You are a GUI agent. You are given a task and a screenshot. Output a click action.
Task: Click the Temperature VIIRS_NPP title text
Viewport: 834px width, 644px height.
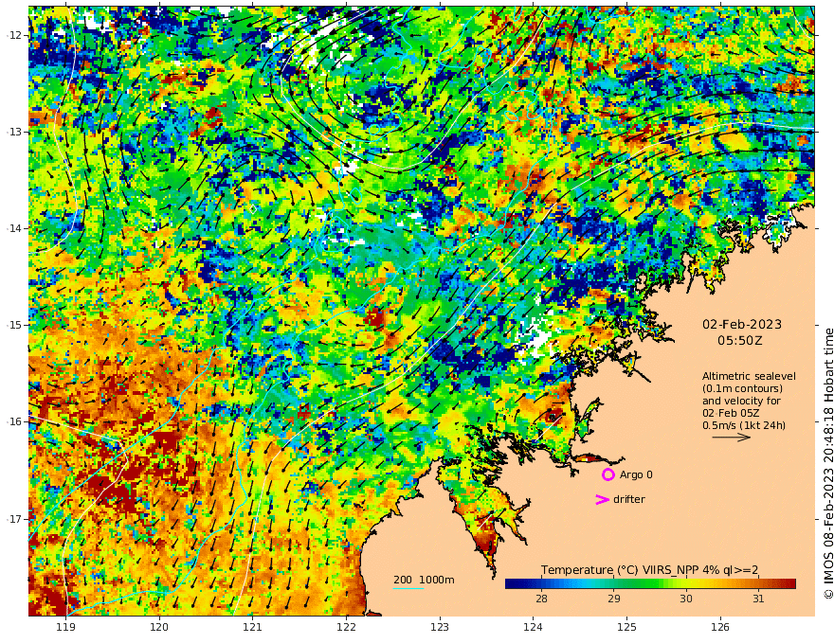click(x=650, y=570)
